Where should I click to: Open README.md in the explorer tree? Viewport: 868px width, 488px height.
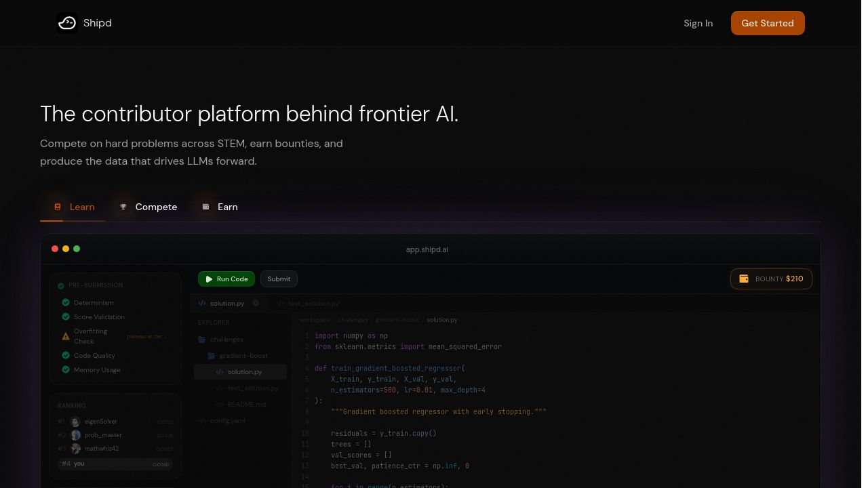241,405
